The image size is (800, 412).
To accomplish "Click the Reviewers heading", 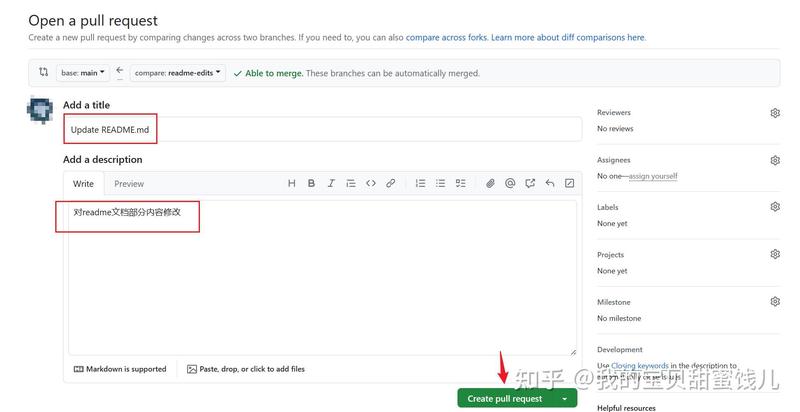I will (x=614, y=112).
